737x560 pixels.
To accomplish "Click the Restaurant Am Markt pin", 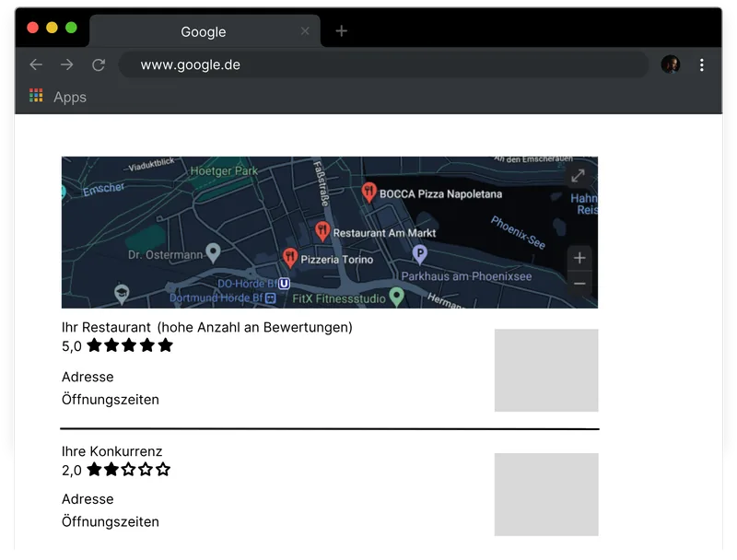I will coord(322,230).
